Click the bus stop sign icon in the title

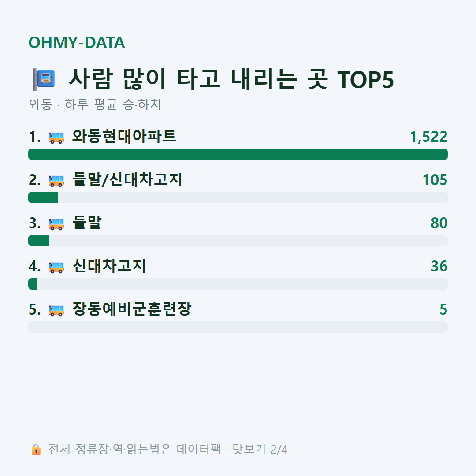[x=44, y=79]
